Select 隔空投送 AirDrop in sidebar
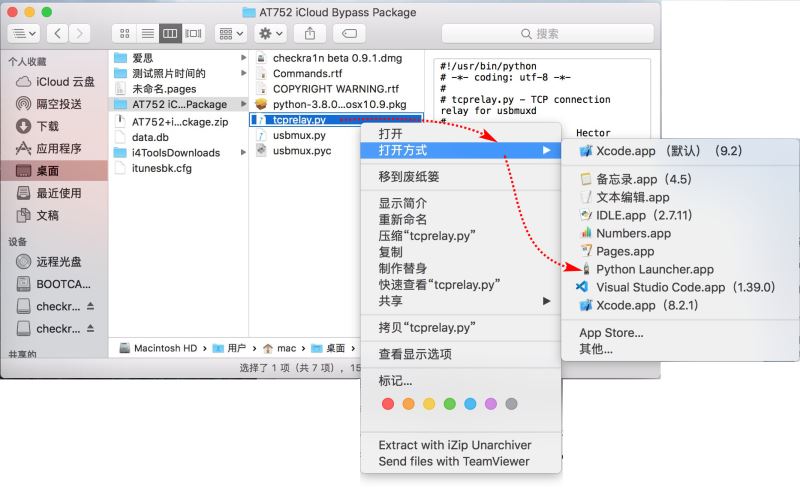 pos(55,104)
